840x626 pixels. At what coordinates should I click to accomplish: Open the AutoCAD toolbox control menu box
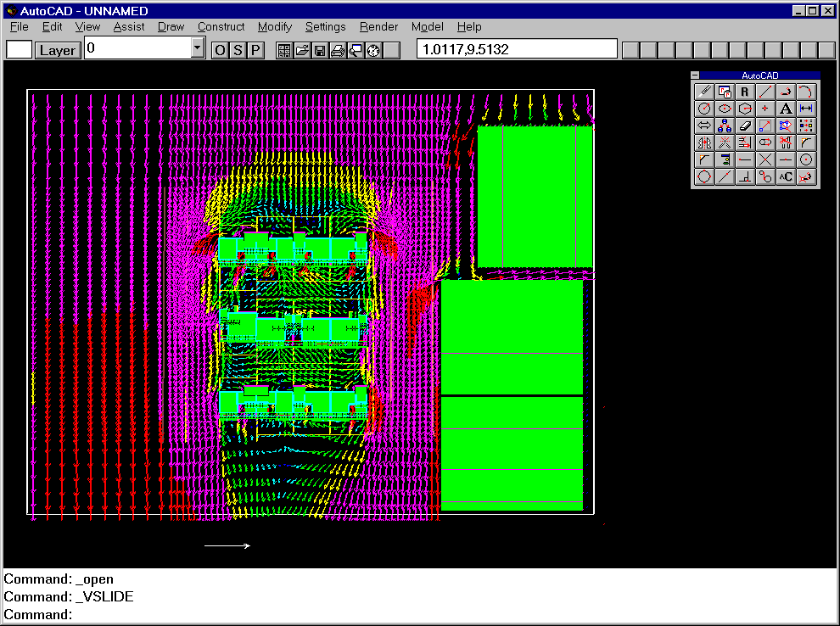696,75
